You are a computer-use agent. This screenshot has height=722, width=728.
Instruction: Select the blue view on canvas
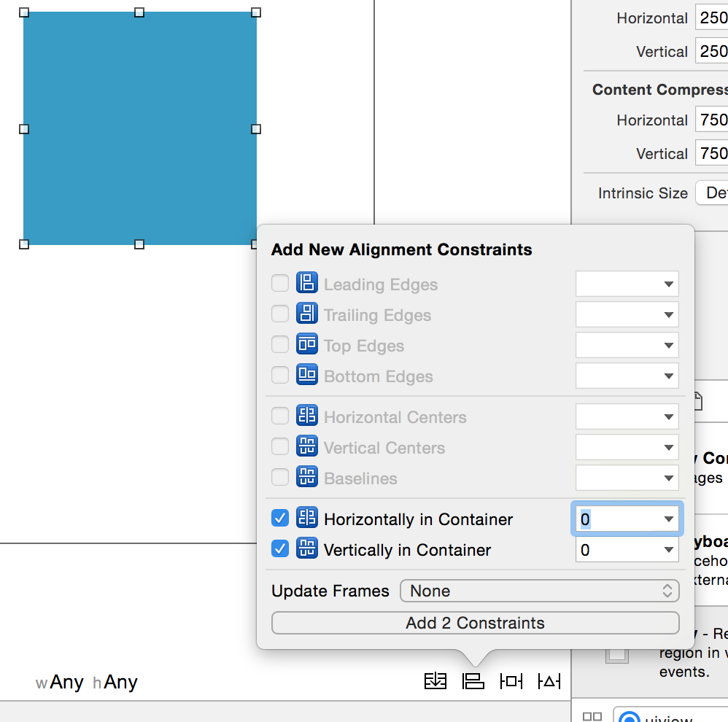[x=140, y=128]
